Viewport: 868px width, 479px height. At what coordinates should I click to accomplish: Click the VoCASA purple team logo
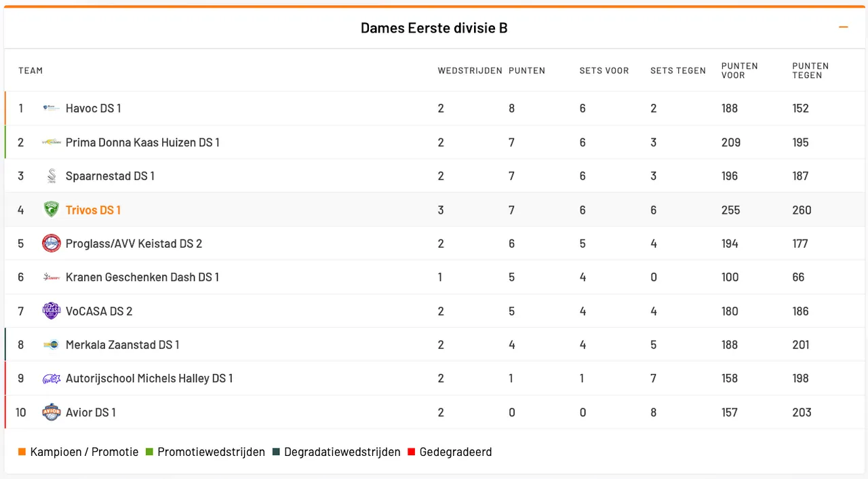click(x=52, y=311)
